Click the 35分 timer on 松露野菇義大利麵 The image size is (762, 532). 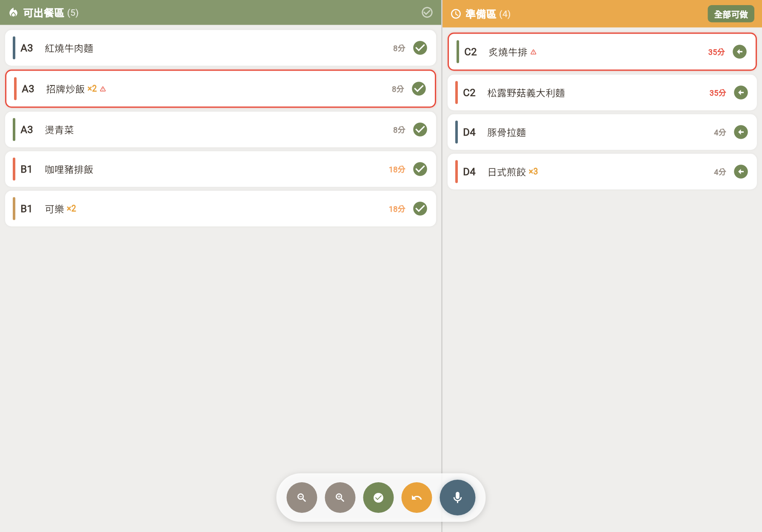717,93
